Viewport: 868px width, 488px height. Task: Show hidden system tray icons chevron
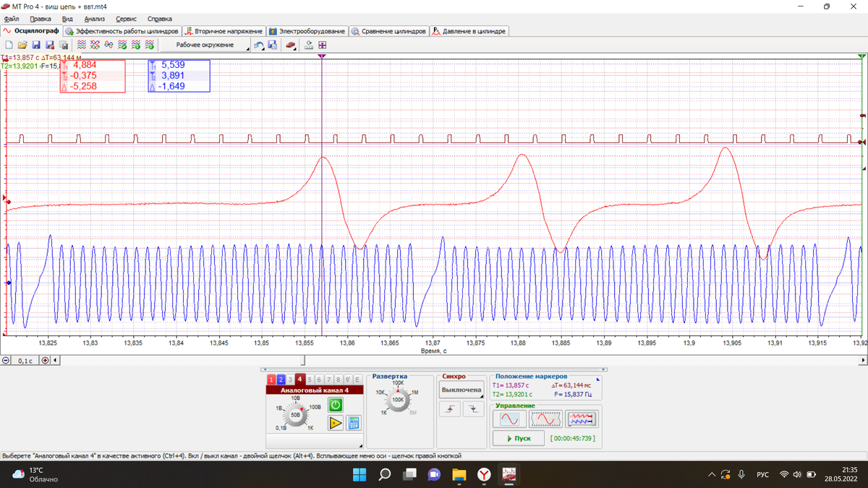tap(712, 474)
